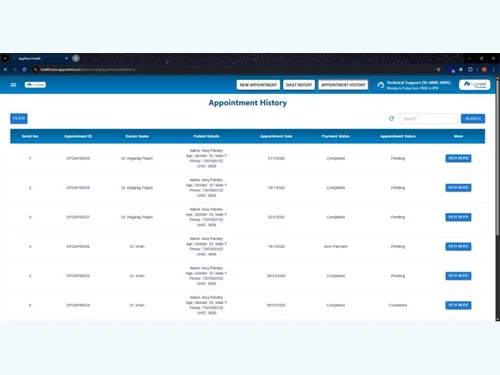The width and height of the screenshot is (500, 375).
Task: Select the Appointment History button
Action: (x=343, y=85)
